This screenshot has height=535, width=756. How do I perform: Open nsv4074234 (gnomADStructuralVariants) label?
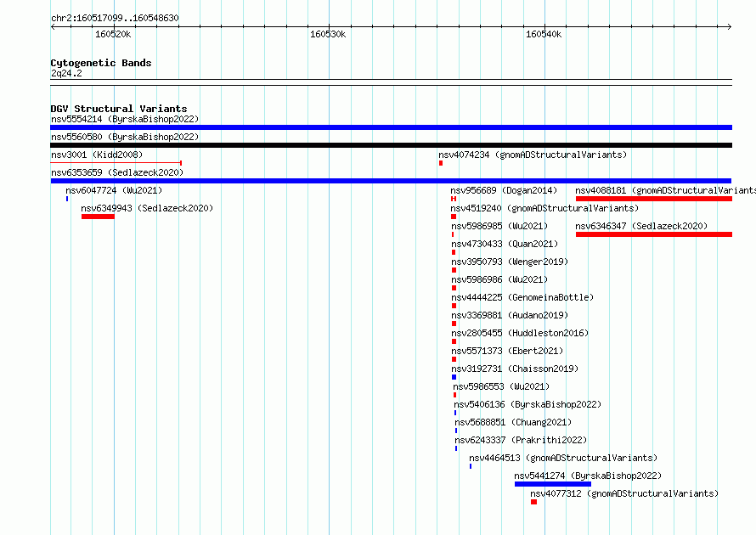[x=533, y=155]
